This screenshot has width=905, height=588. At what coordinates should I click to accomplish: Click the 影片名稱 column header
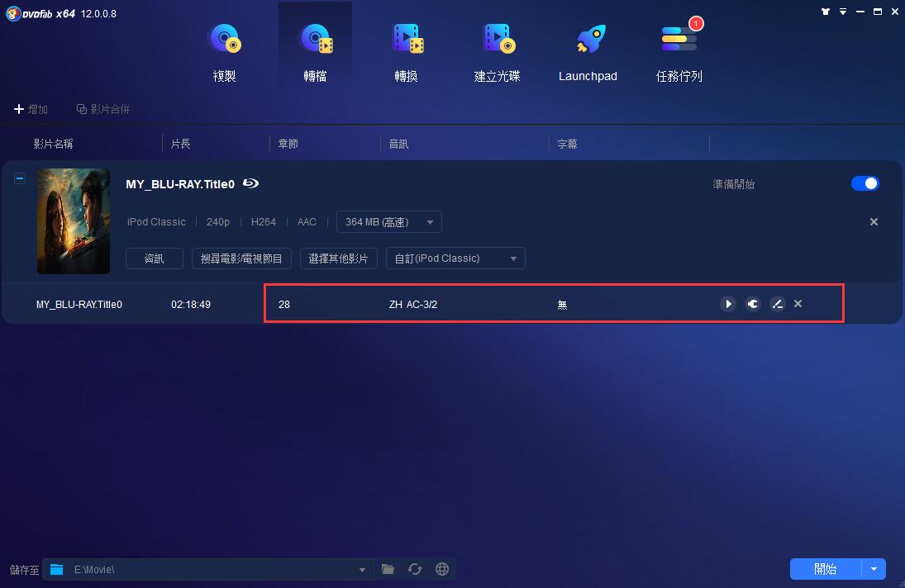point(53,144)
